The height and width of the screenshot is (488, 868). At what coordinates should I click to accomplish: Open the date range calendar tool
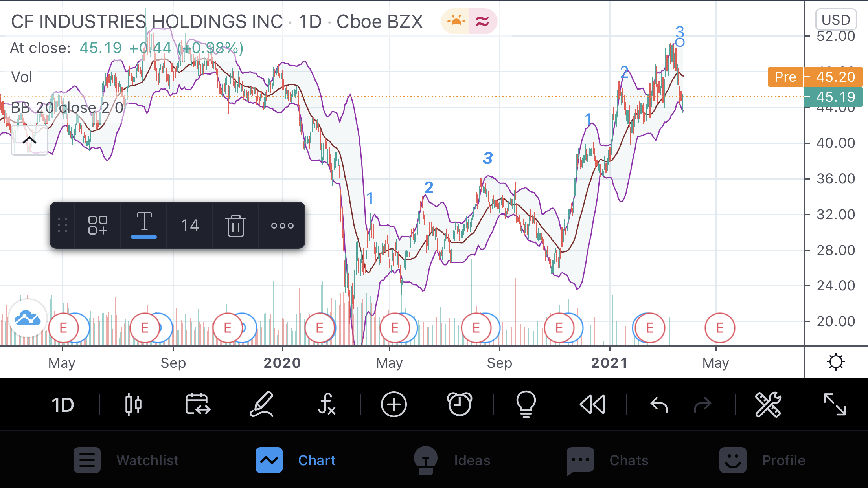pyautogui.click(x=197, y=404)
